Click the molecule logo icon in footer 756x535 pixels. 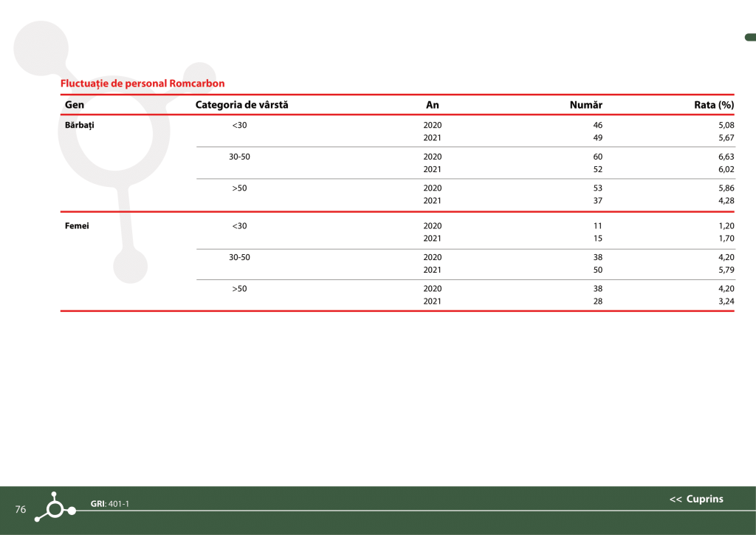(x=55, y=508)
